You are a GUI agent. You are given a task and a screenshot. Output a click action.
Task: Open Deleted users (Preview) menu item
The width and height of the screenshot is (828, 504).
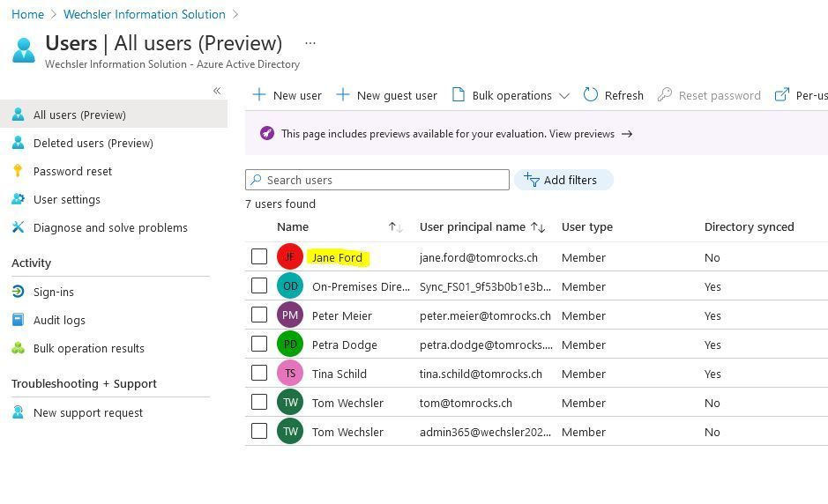pos(114,143)
